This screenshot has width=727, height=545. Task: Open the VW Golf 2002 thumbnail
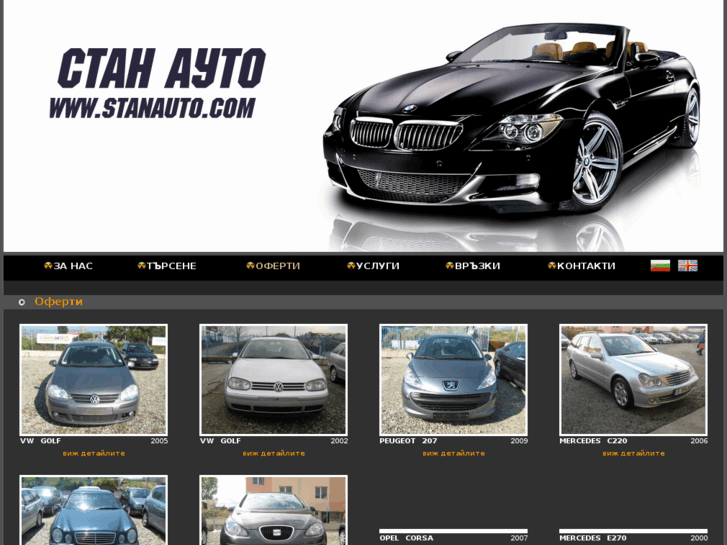[x=274, y=380]
